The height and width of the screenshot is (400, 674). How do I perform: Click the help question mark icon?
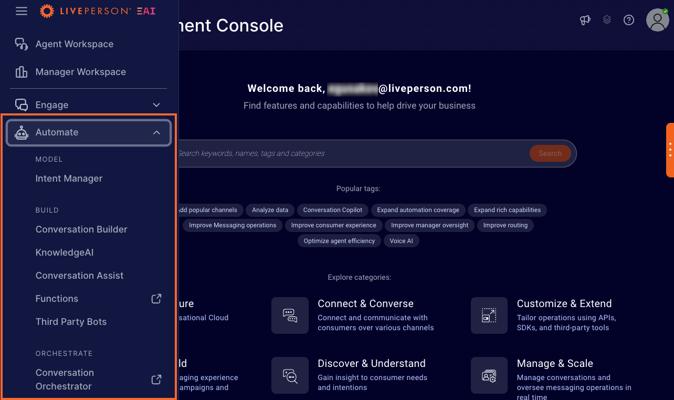(x=628, y=20)
